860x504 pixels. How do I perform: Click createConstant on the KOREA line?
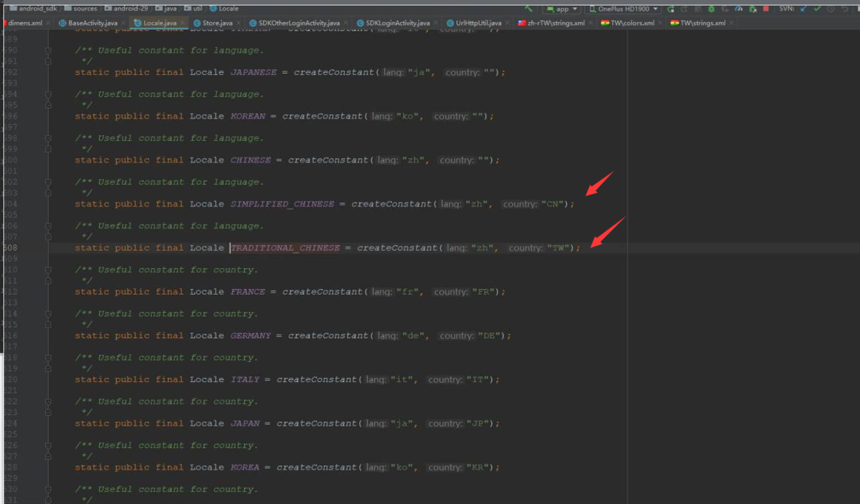pyautogui.click(x=317, y=467)
